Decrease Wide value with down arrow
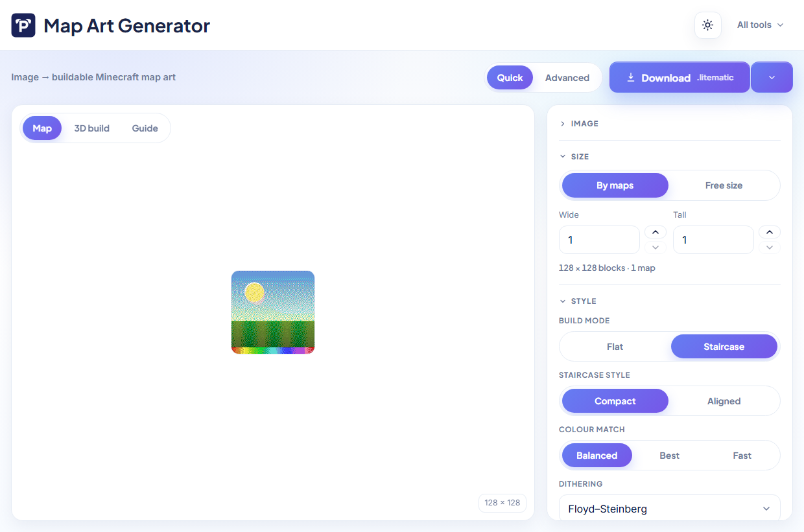Viewport: 804px width, 532px height. pyautogui.click(x=656, y=248)
